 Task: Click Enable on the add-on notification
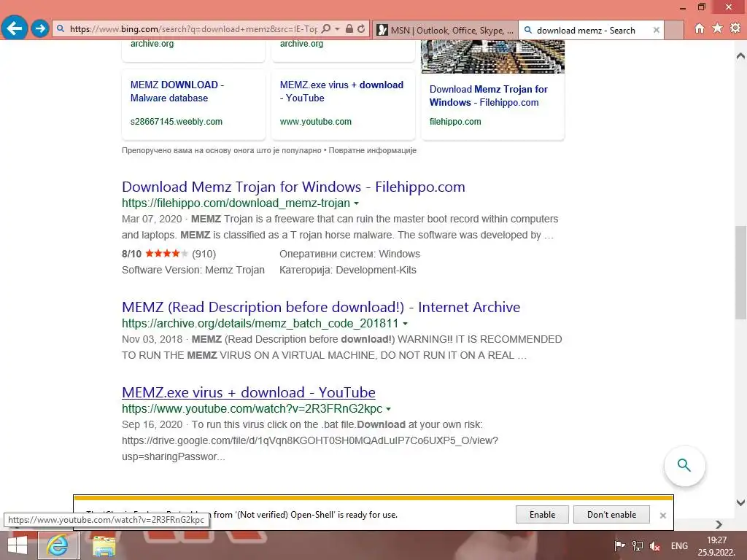[x=542, y=514]
